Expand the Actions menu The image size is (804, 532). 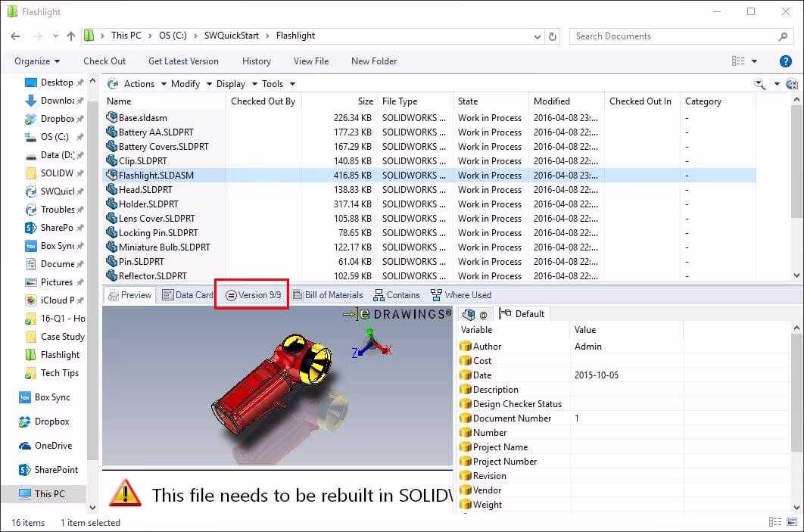click(145, 84)
